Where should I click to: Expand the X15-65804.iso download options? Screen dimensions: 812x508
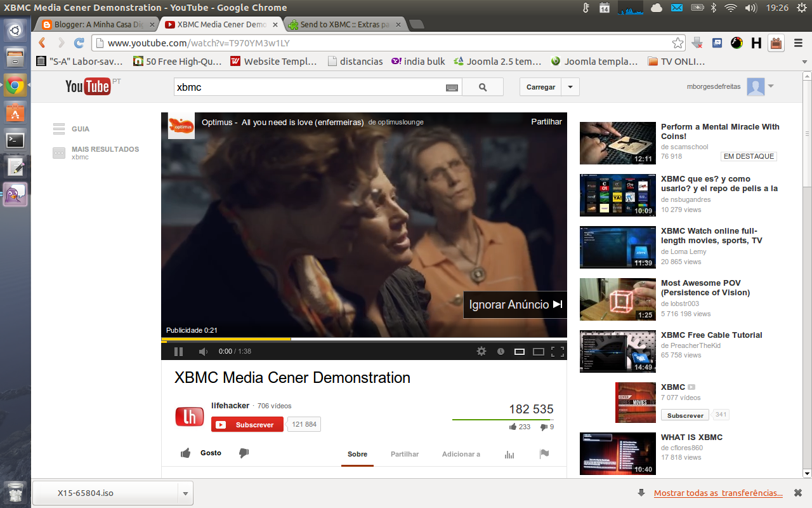click(x=185, y=493)
